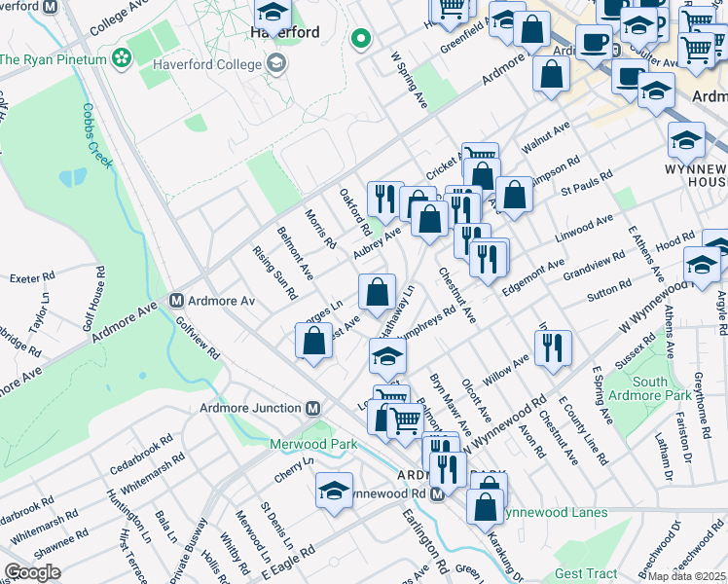
Task: Click the St Pauls Rd label
Action: (x=587, y=183)
